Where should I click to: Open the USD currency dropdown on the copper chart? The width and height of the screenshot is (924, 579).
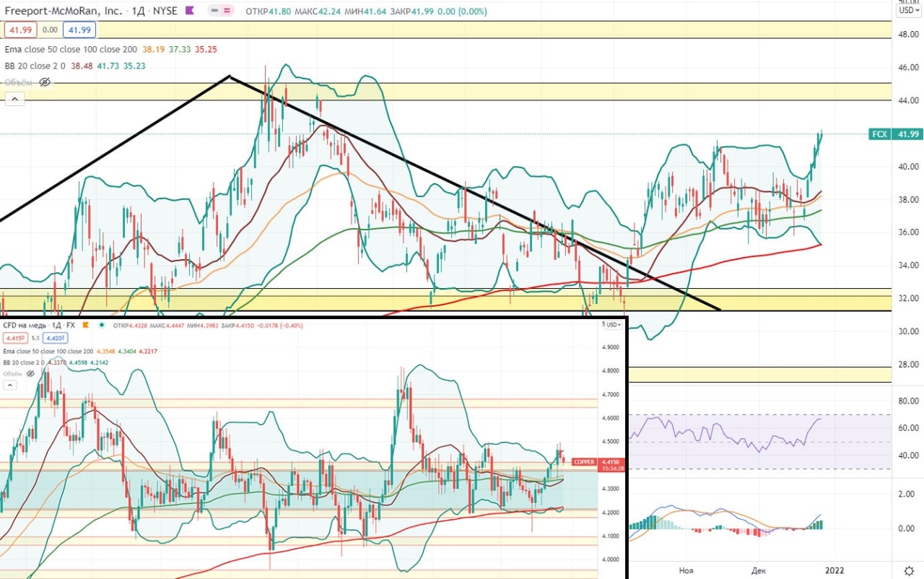pos(611,325)
